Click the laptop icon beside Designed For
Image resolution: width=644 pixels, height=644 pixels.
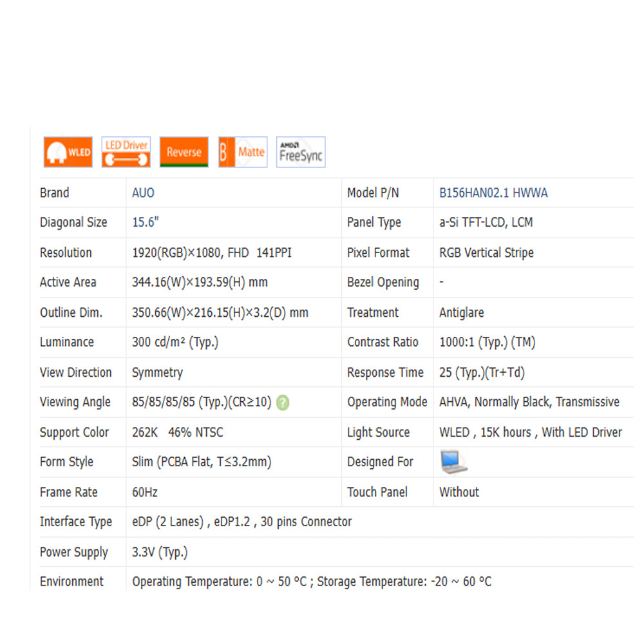[x=454, y=462]
